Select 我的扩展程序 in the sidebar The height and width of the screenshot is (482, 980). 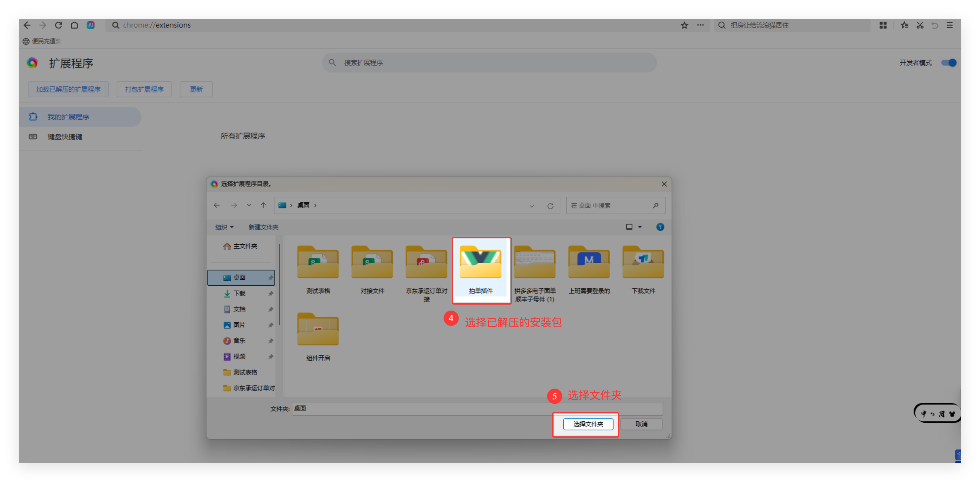[68, 117]
